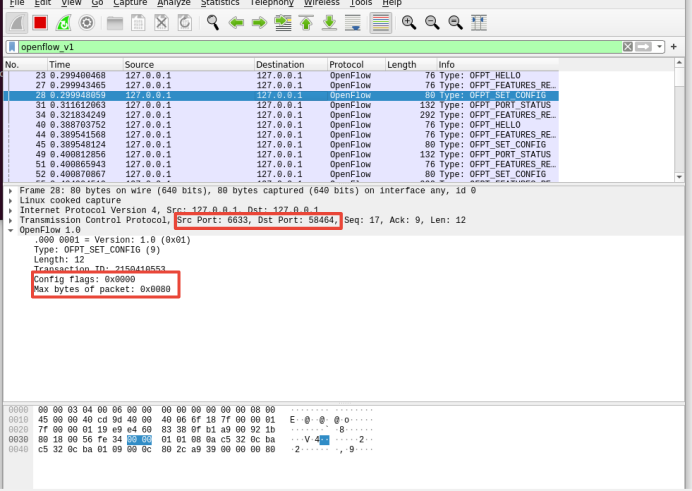Expand the Frame 28 tree node
This screenshot has height=491, width=692.
pos(11,191)
